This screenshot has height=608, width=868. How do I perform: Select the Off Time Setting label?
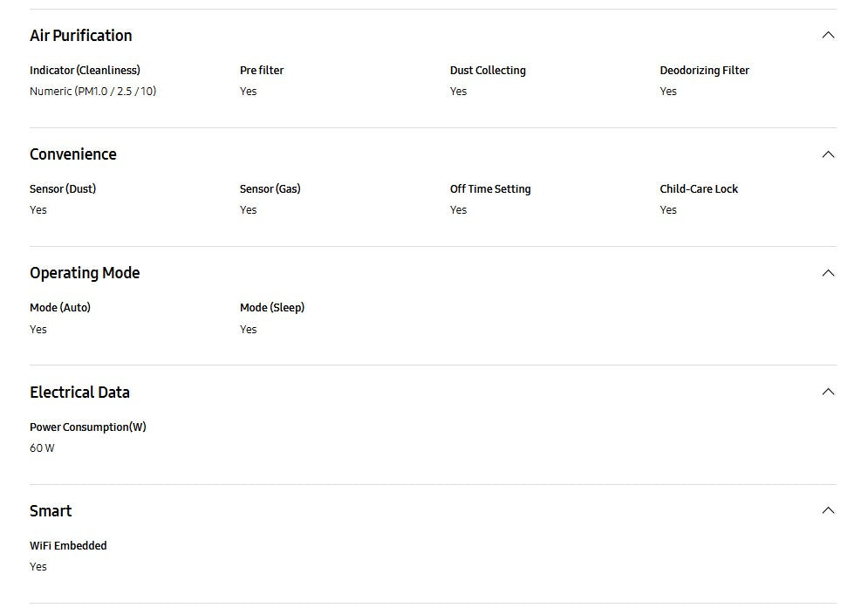[490, 189]
